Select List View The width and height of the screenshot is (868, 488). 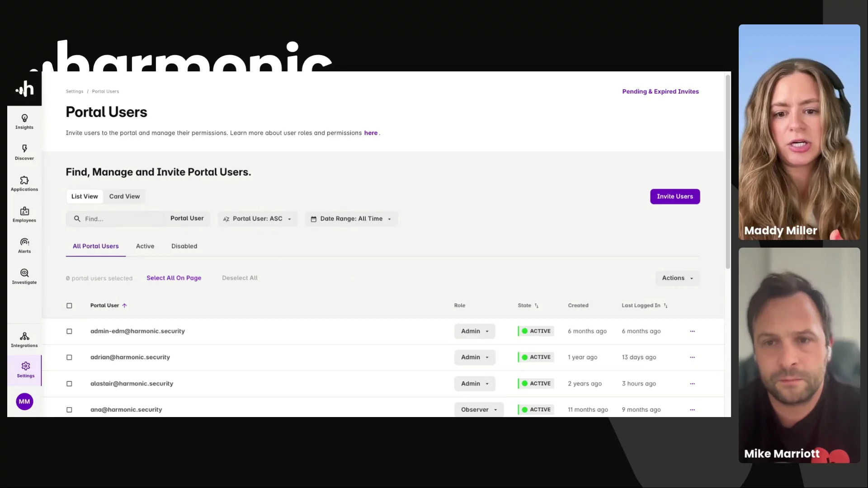(85, 197)
